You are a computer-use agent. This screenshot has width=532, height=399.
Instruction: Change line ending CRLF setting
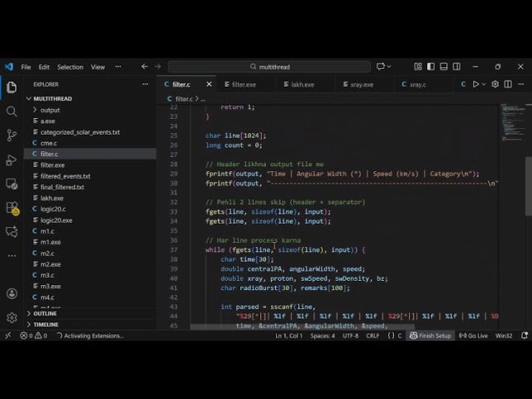pos(372,336)
